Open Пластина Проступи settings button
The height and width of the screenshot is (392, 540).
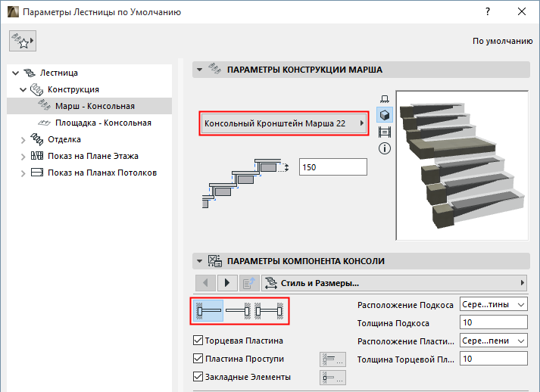[332, 359]
